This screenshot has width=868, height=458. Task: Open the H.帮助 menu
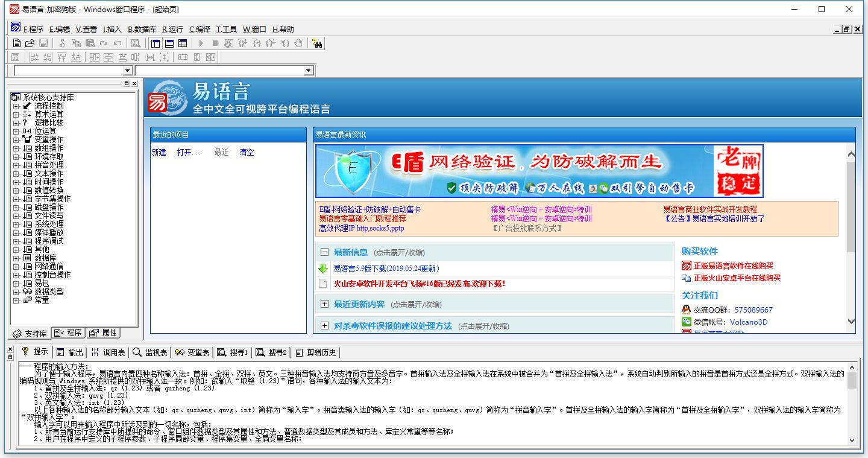coord(283,29)
